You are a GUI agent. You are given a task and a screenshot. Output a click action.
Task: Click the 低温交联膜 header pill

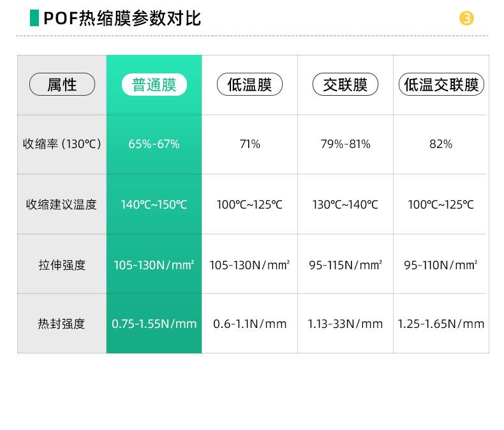tap(441, 85)
